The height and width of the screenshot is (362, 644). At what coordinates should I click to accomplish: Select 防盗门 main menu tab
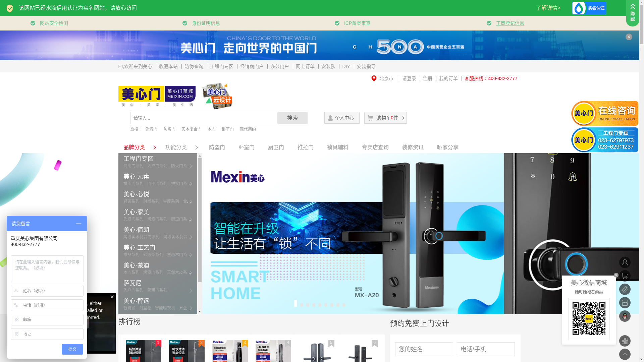coord(217,147)
